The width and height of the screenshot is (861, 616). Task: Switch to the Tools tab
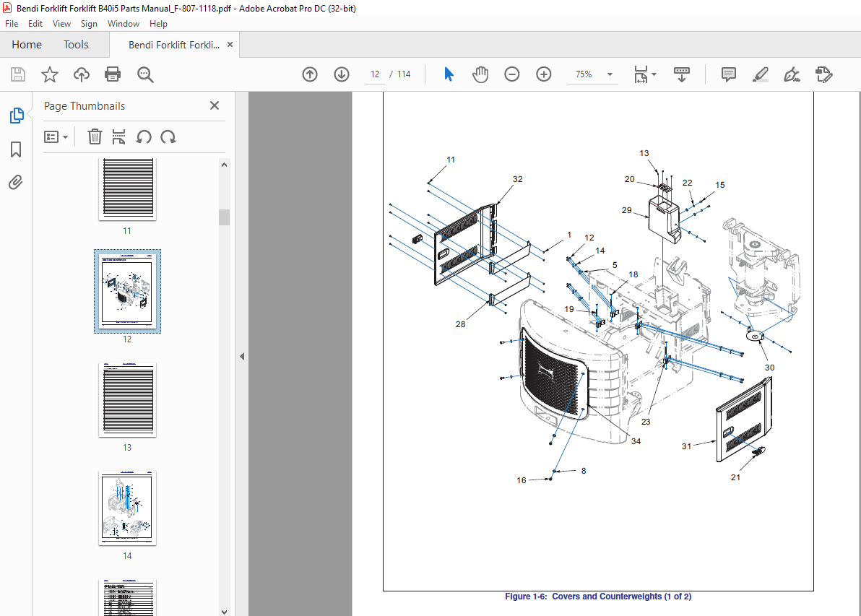pyautogui.click(x=76, y=45)
